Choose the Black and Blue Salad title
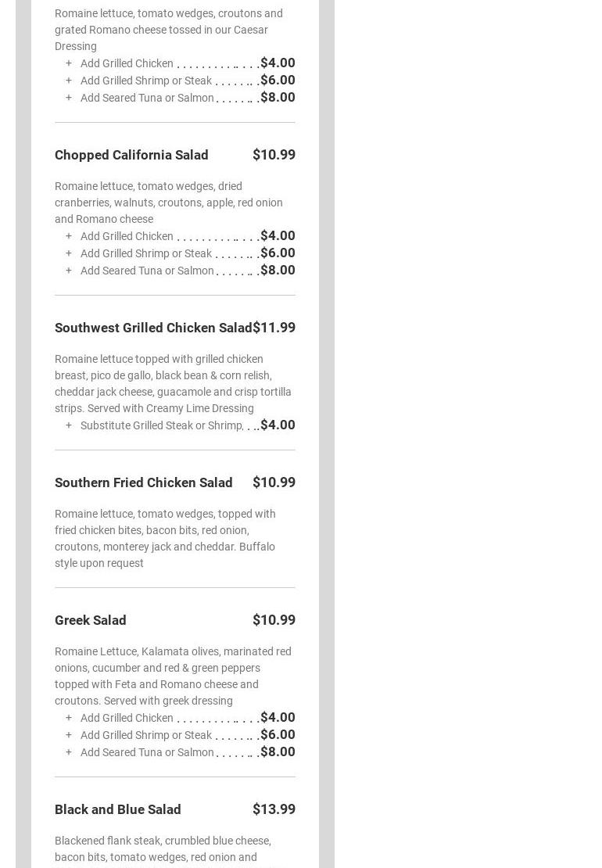Viewport: 602px width, 868px height. [117, 809]
